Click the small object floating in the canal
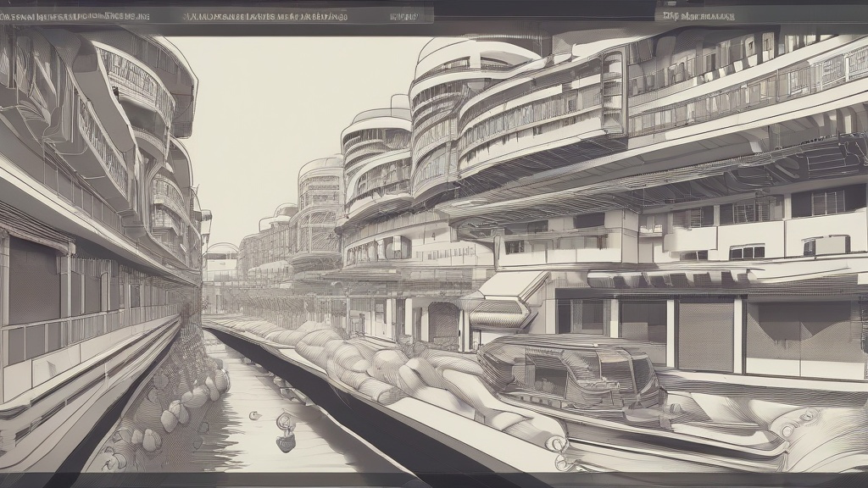The image size is (868, 488). point(286,422)
